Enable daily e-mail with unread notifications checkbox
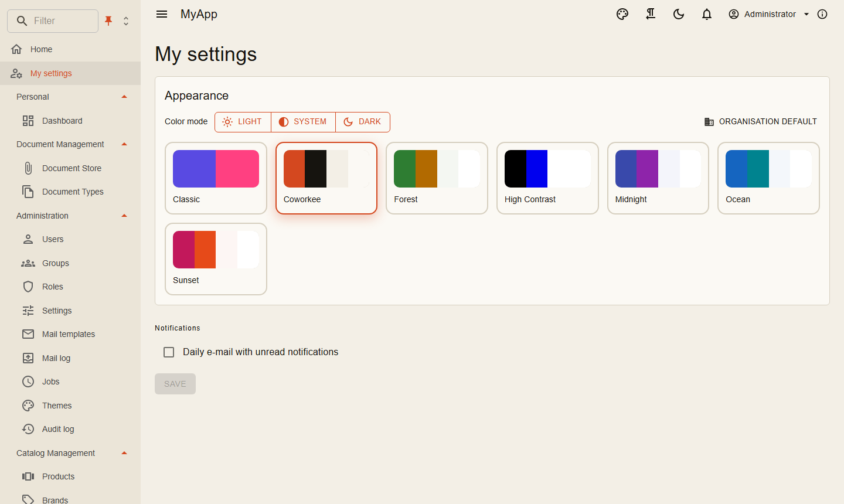This screenshot has width=844, height=504. pyautogui.click(x=169, y=352)
